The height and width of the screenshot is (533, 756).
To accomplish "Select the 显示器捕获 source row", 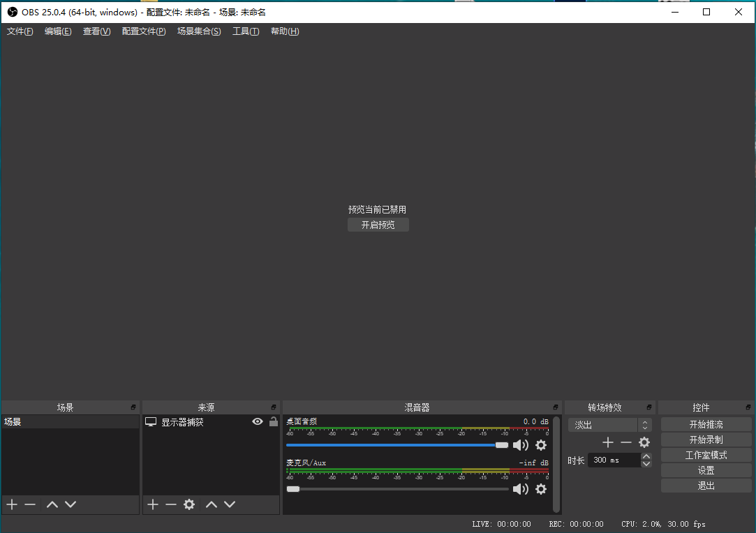I will pyautogui.click(x=212, y=422).
